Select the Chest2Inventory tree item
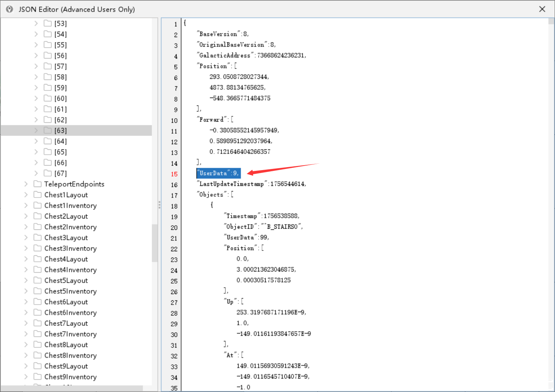The width and height of the screenshot is (555, 392). tap(71, 227)
